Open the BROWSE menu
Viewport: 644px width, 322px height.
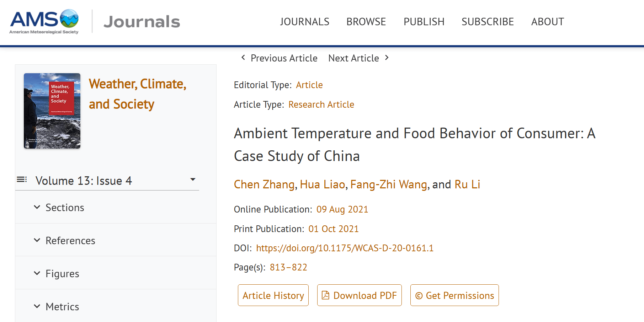pyautogui.click(x=366, y=22)
